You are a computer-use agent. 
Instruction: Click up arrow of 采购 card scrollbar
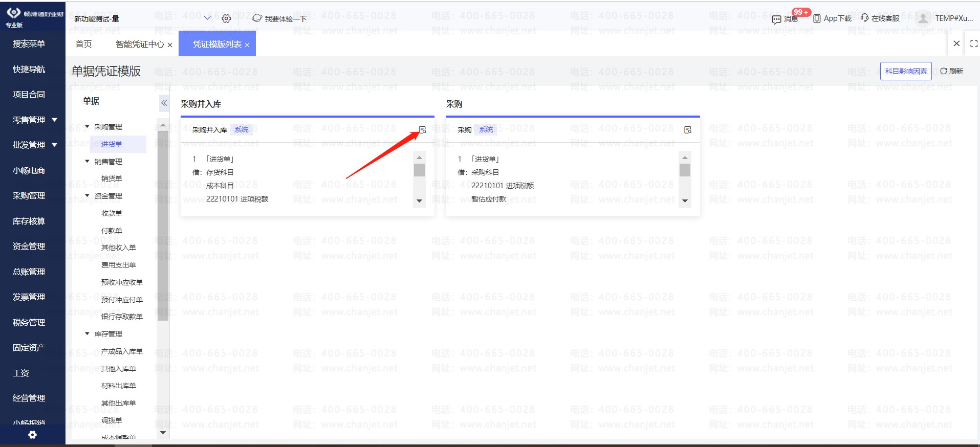click(x=685, y=157)
